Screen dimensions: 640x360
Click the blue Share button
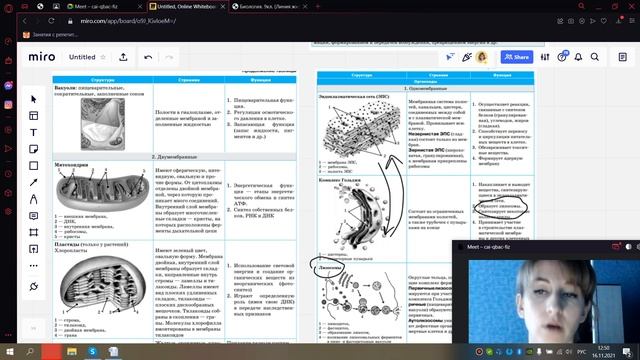pos(517,57)
